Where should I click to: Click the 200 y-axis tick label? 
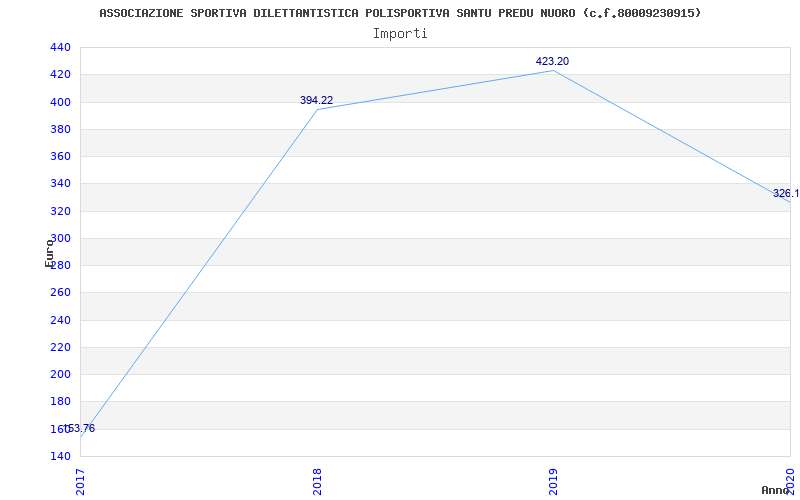click(60, 374)
